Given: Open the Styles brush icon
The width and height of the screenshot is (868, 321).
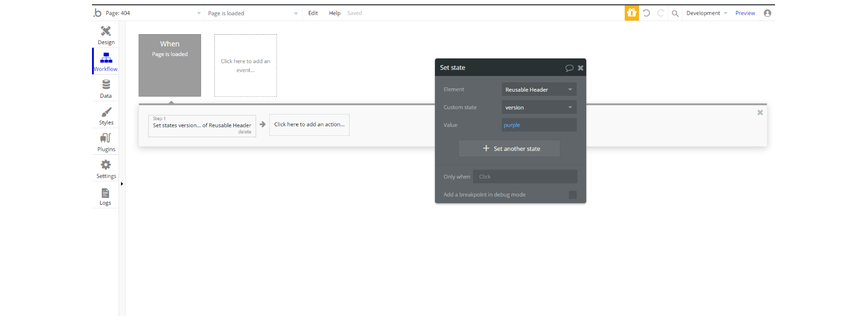Looking at the screenshot, I should tap(106, 112).
